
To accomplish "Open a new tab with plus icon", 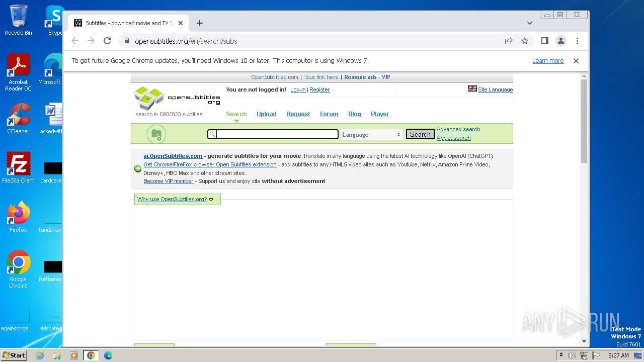I will coord(200,23).
